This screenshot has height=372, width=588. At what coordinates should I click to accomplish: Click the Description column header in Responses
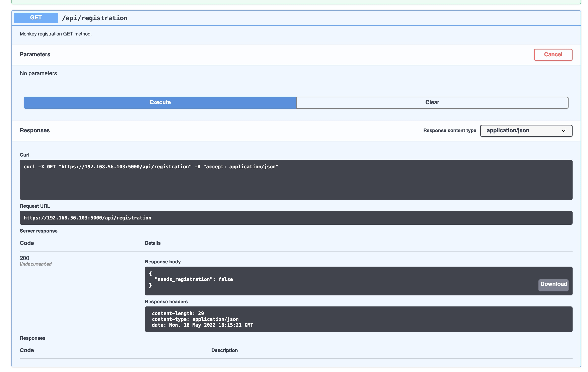[x=225, y=350]
